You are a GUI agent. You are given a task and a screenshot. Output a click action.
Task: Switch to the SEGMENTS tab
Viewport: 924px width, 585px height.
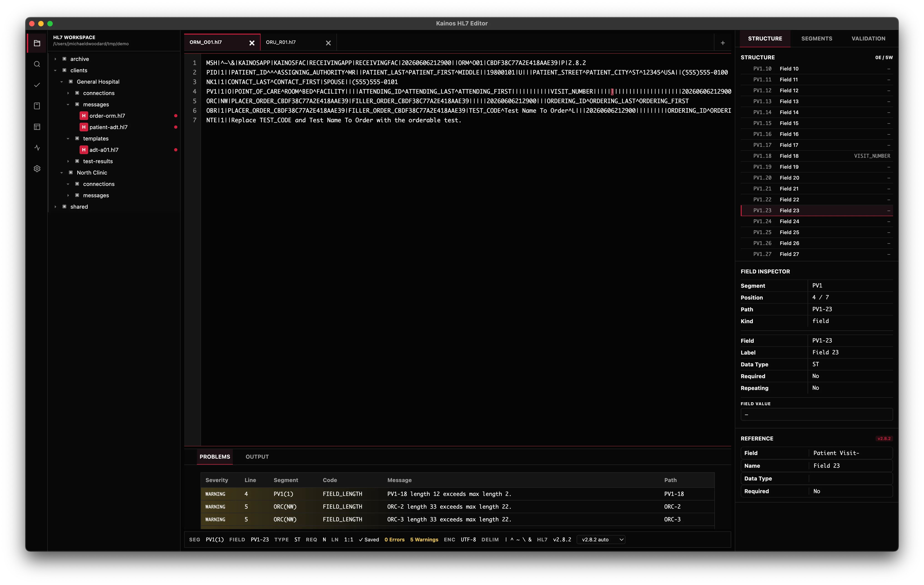pos(816,38)
